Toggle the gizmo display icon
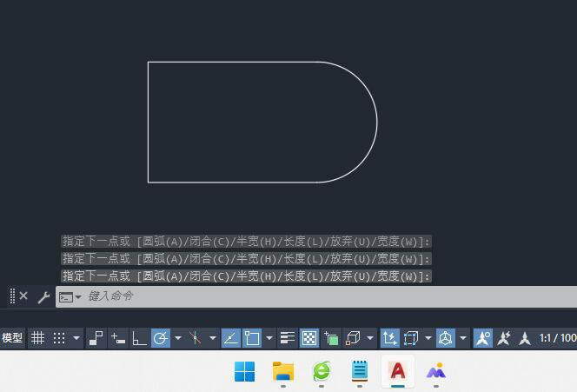Screen dimensions: 577x392 coord(445,338)
